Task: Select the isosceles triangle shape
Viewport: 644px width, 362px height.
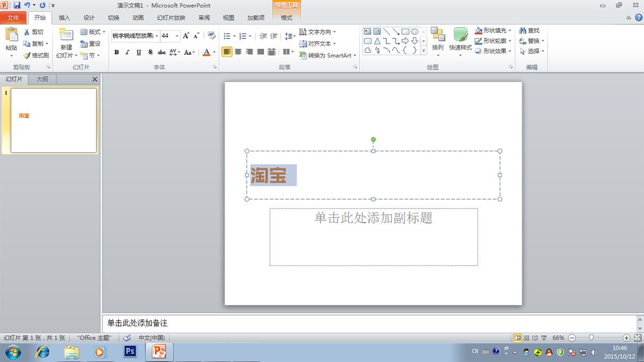Action: pos(377,41)
